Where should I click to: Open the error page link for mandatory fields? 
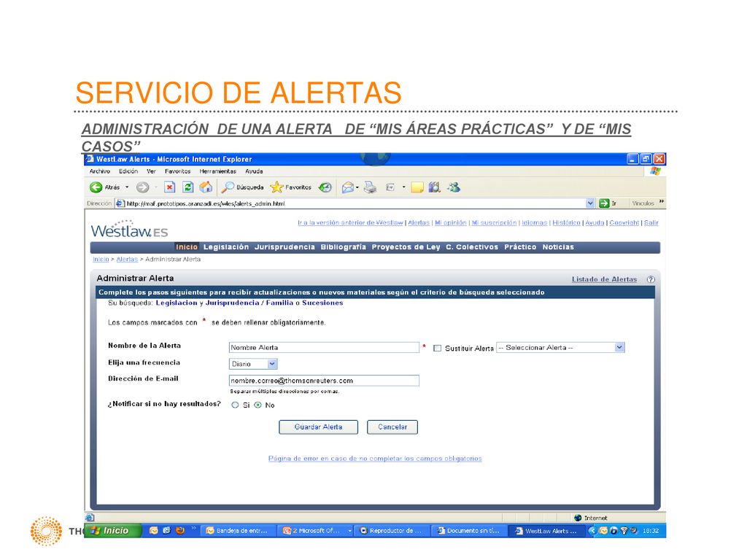click(375, 459)
